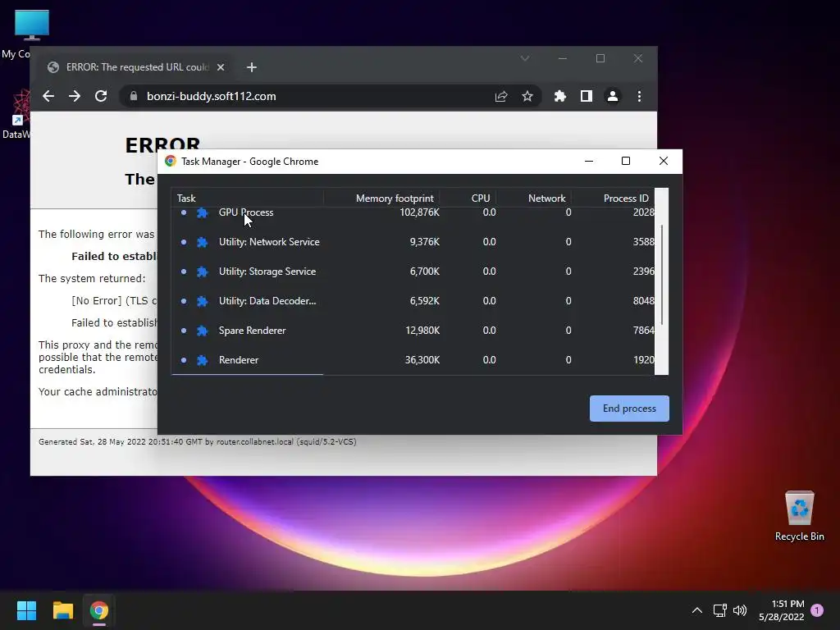Close the ERROR tab
Viewport: 840px width, 630px height.
pyautogui.click(x=221, y=67)
